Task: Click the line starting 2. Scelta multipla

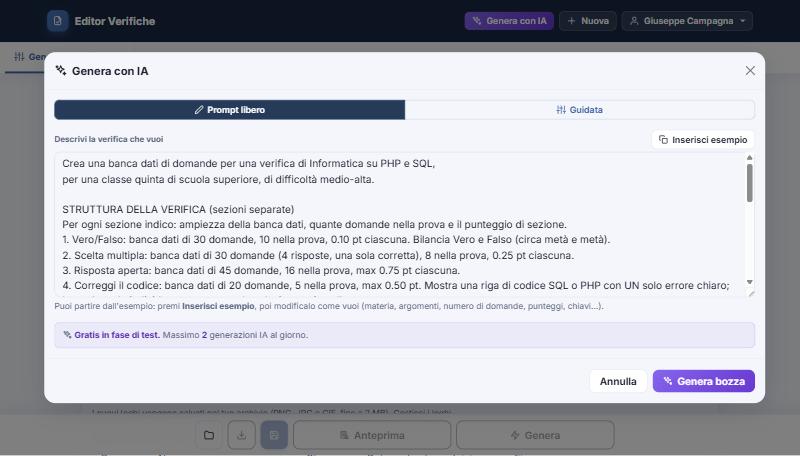Action: 318,255
